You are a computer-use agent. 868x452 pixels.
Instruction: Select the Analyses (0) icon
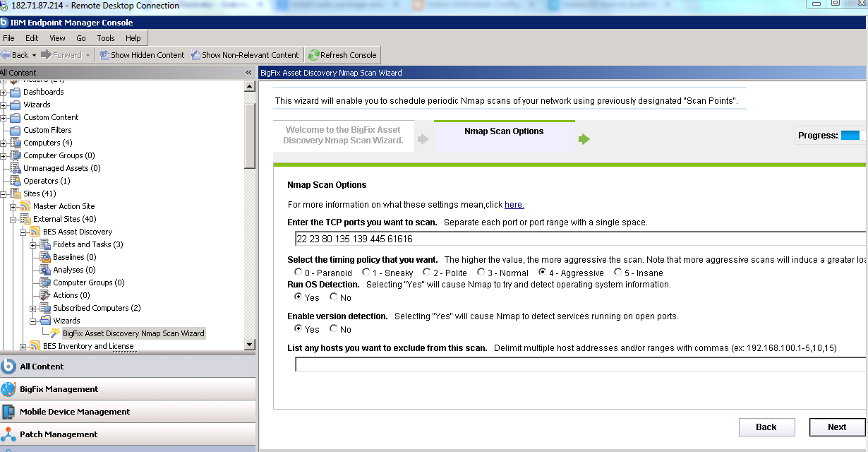pyautogui.click(x=45, y=270)
